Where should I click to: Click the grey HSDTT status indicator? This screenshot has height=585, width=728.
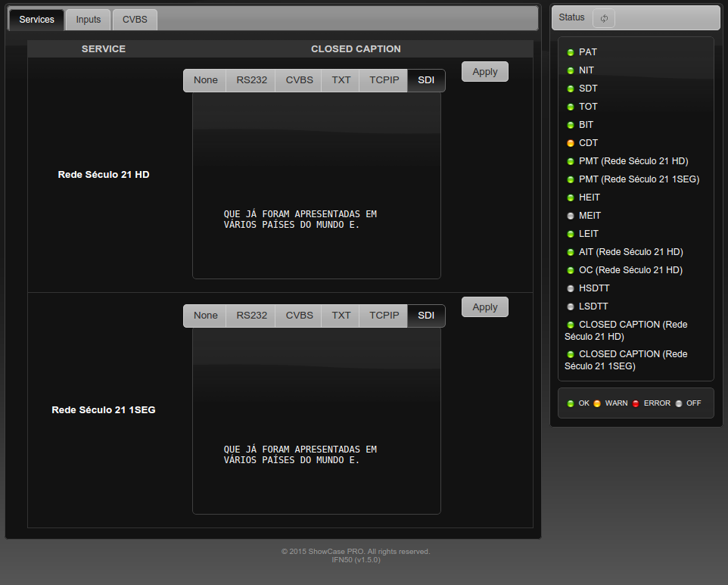[571, 288]
